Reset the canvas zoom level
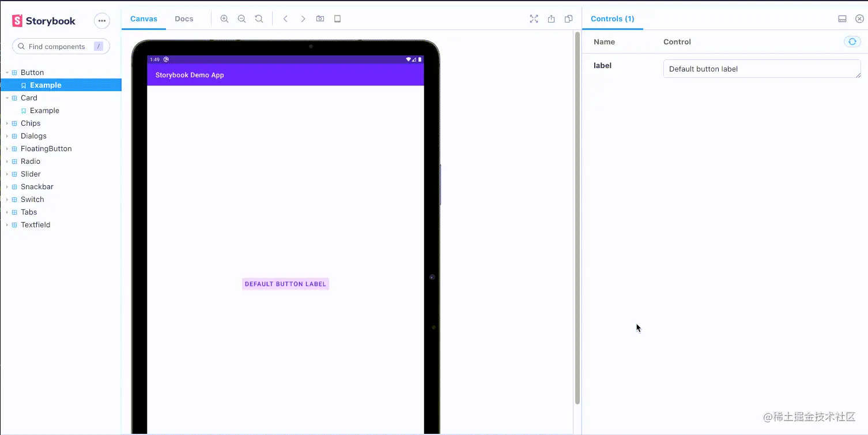 click(x=259, y=19)
